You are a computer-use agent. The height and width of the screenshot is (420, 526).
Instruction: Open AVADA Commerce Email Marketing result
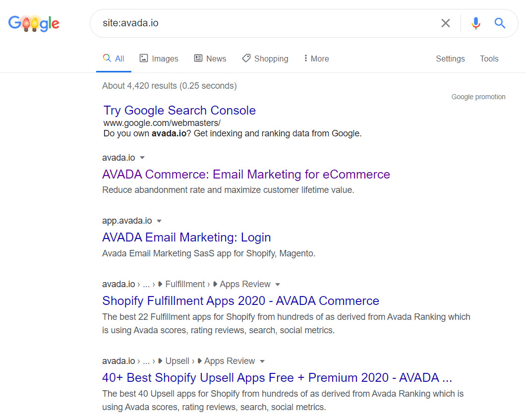click(x=246, y=175)
